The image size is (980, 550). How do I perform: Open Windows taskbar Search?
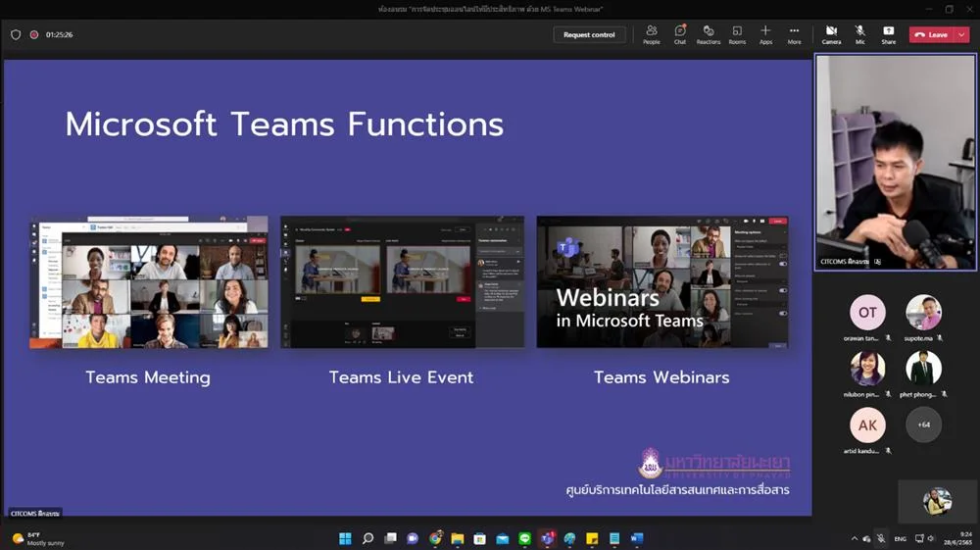point(367,538)
